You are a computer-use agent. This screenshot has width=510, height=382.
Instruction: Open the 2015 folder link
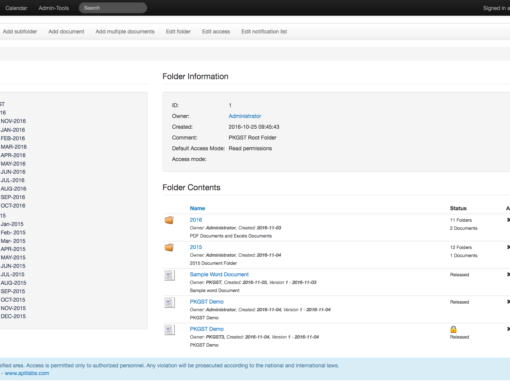click(x=196, y=247)
